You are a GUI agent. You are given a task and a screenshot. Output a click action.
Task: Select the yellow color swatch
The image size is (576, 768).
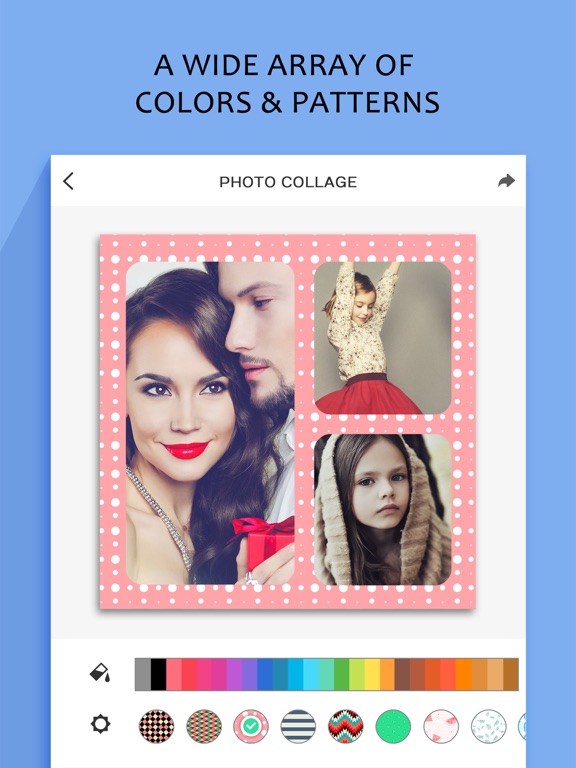tap(372, 674)
